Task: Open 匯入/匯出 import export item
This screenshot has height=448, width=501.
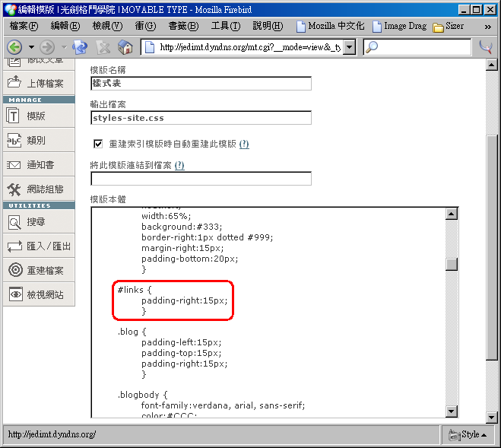Action: (39, 246)
